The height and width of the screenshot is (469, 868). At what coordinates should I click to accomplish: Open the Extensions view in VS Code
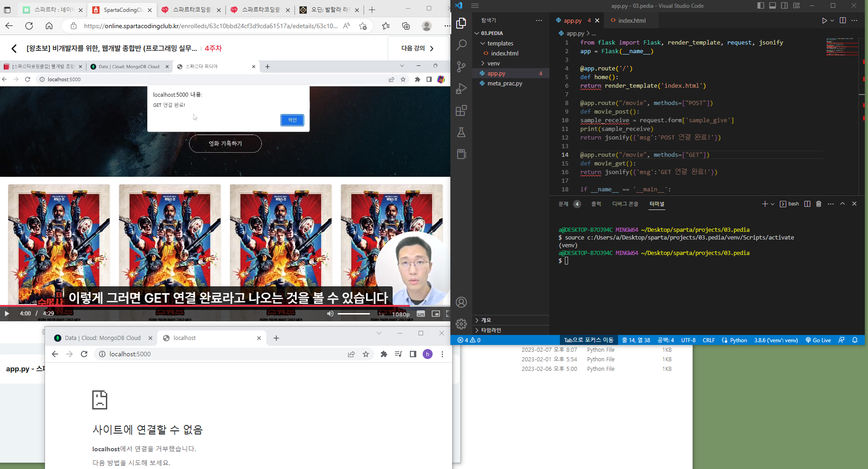461,110
